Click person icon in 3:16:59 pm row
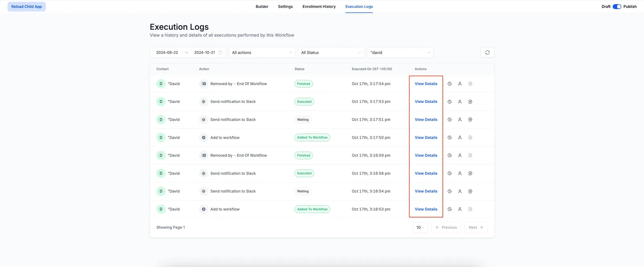The height and width of the screenshot is (267, 644). (x=460, y=155)
